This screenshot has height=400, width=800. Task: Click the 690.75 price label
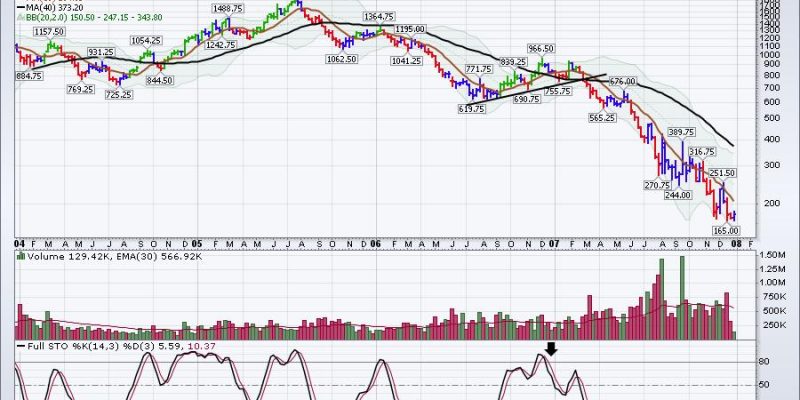click(x=527, y=99)
